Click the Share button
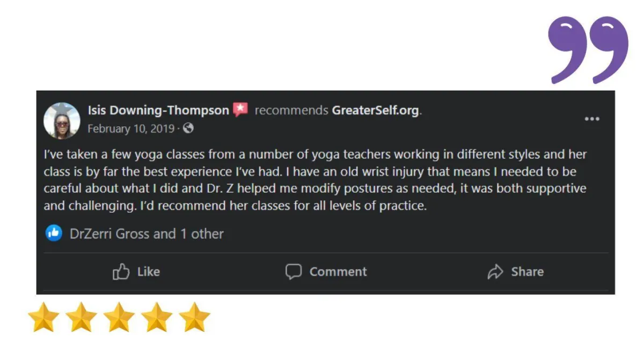The width and height of the screenshot is (644, 362). pos(515,272)
